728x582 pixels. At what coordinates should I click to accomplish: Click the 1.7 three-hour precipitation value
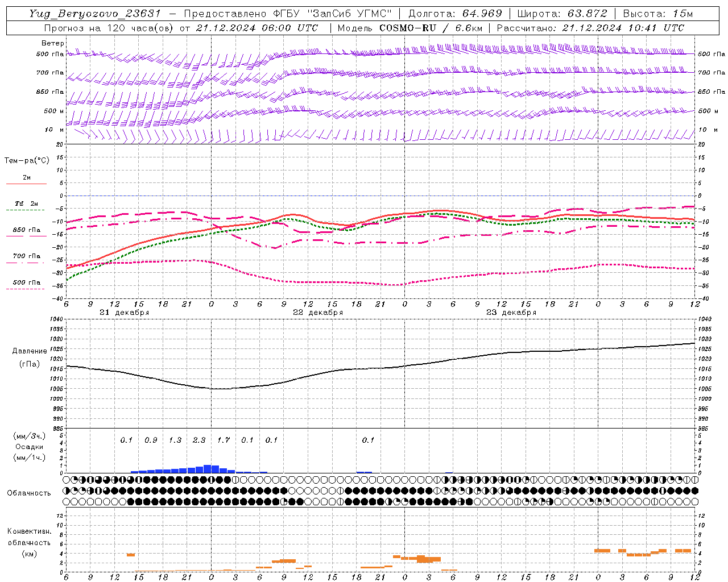[224, 440]
